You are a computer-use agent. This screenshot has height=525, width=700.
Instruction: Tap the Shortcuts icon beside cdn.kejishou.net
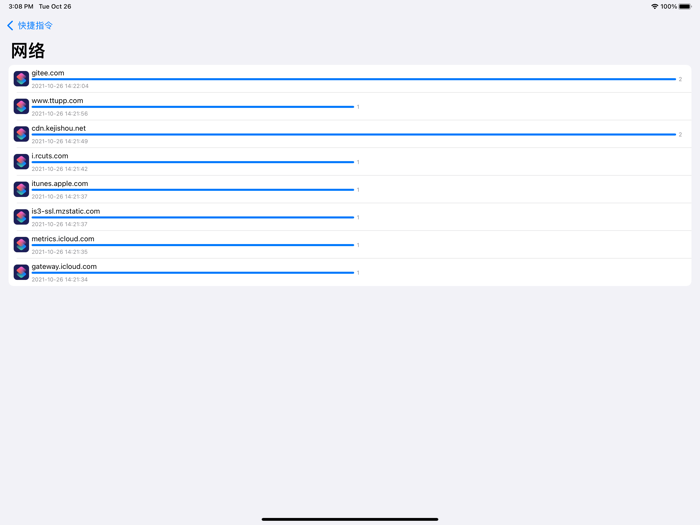(21, 134)
